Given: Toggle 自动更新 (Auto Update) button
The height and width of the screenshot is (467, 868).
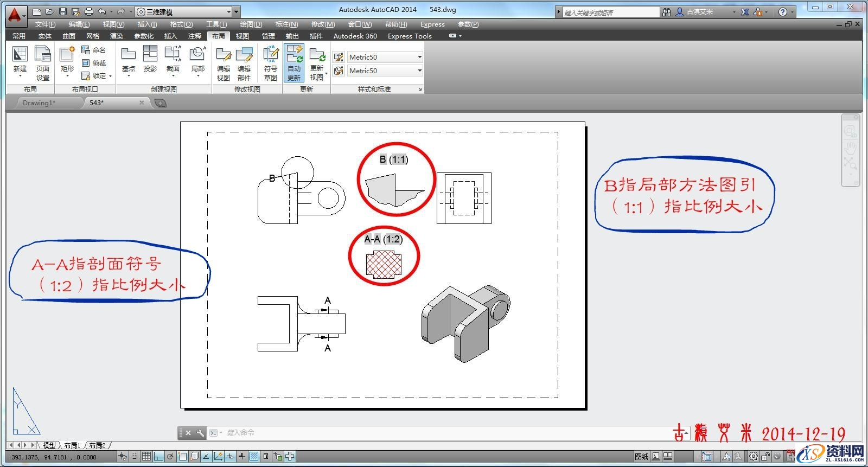Looking at the screenshot, I should pyautogui.click(x=294, y=63).
